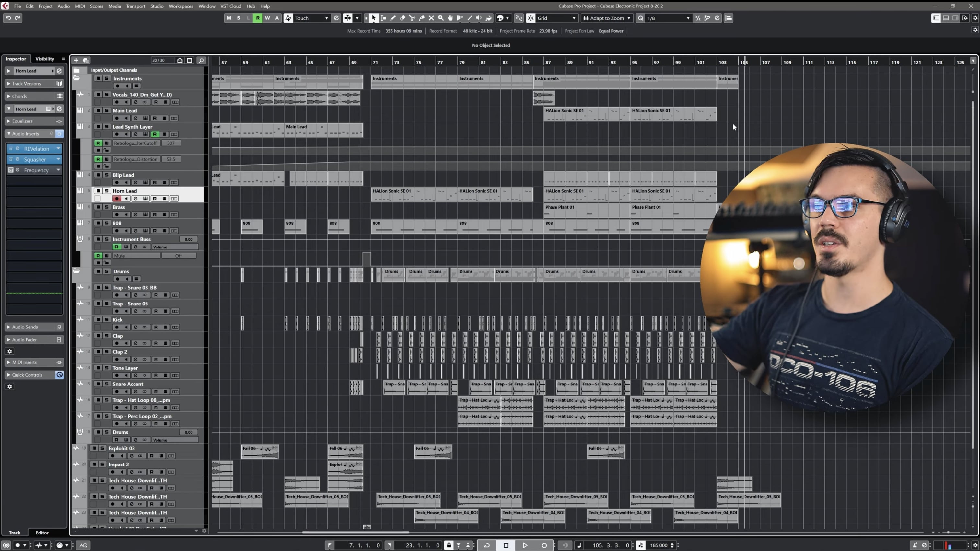Switch to the Visibility tab
This screenshot has height=551, width=980.
coord(44,59)
